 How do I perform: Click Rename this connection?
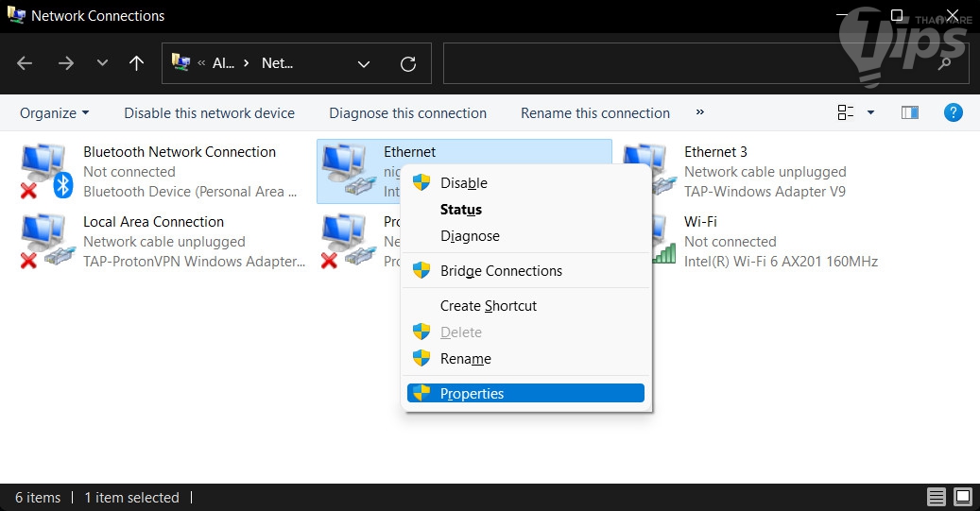click(x=594, y=112)
